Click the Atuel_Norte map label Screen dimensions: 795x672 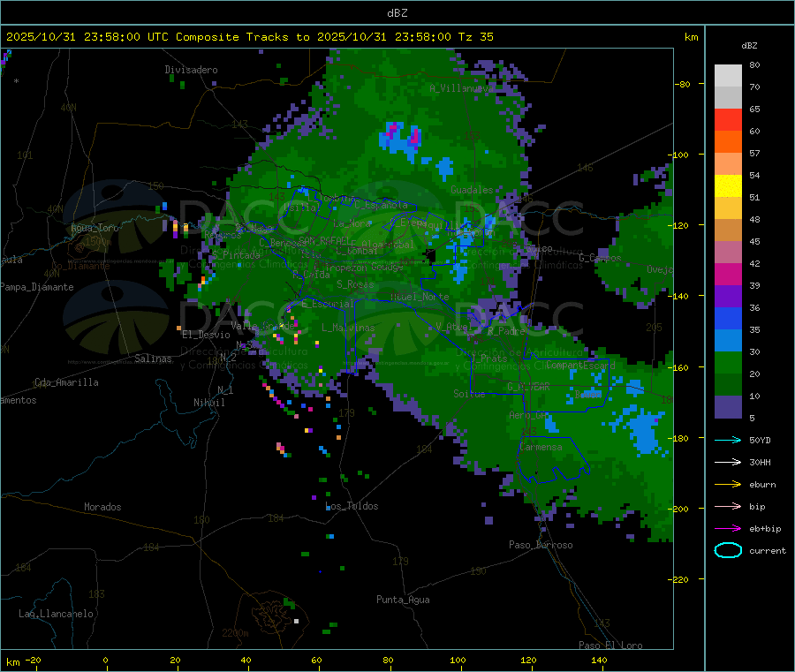420,297
